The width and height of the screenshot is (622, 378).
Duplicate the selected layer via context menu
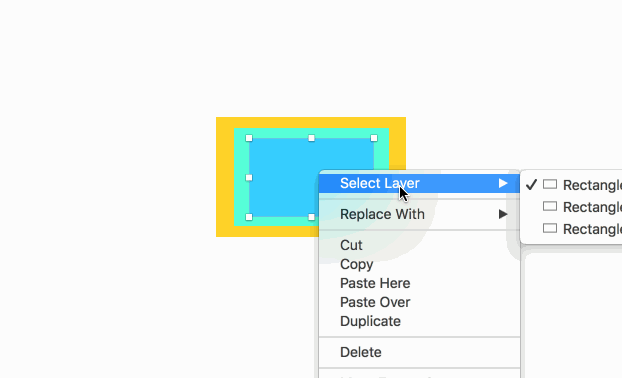(x=370, y=321)
